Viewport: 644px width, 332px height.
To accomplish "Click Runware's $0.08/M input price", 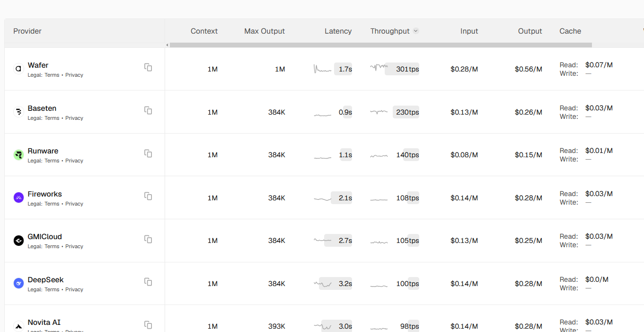I will tap(464, 155).
